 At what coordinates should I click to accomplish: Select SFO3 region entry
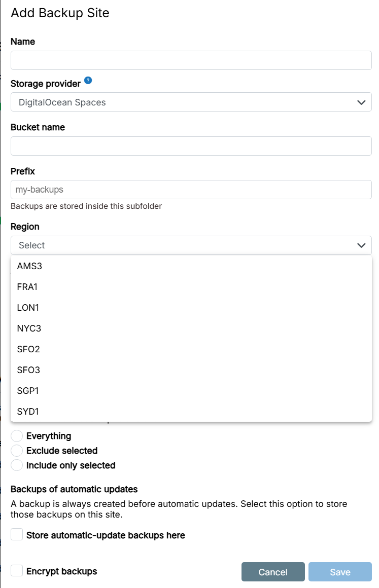pyautogui.click(x=28, y=370)
